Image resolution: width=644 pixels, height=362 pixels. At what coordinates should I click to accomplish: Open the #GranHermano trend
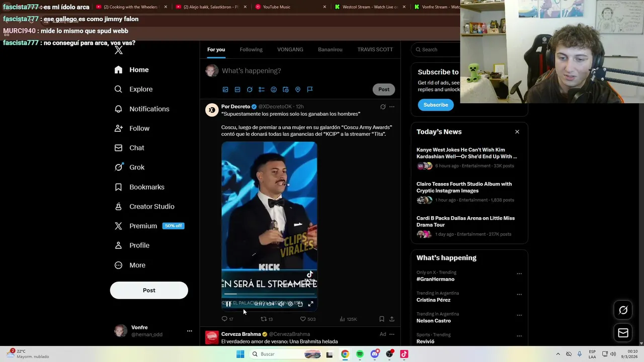tap(435, 279)
